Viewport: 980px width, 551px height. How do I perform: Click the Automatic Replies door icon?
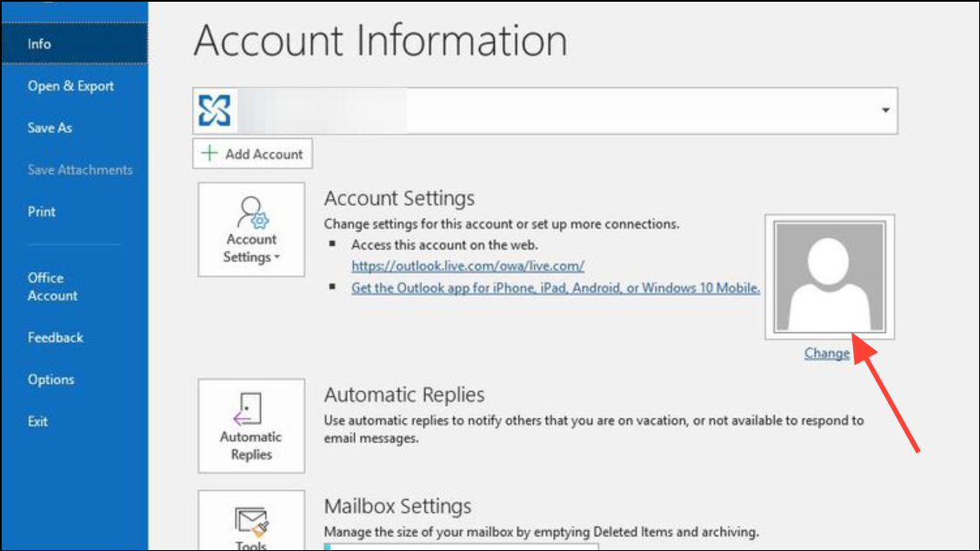251,408
